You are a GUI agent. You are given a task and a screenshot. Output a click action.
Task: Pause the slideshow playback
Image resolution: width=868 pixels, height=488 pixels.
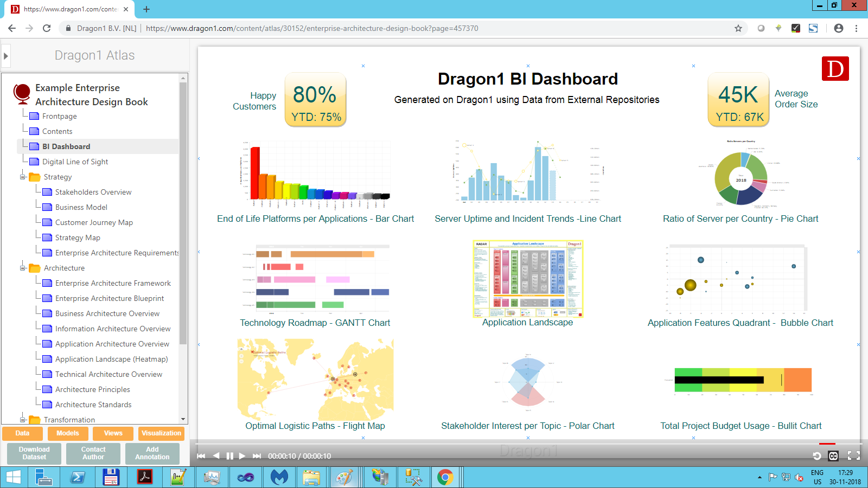[x=229, y=456]
